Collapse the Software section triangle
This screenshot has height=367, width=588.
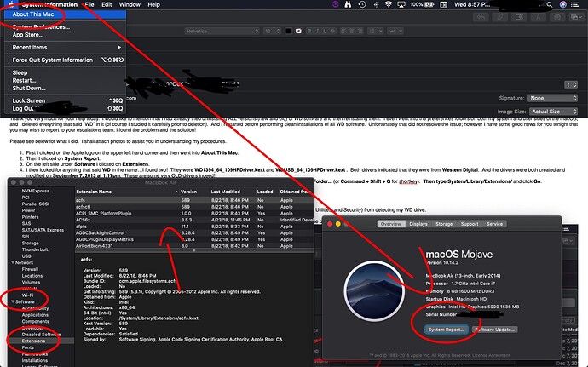[x=13, y=301]
